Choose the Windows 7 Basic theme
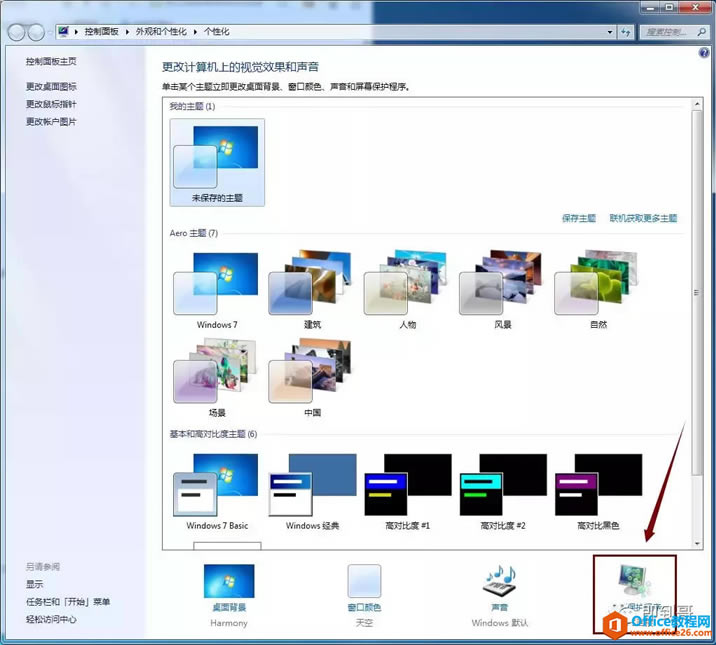 (217, 492)
